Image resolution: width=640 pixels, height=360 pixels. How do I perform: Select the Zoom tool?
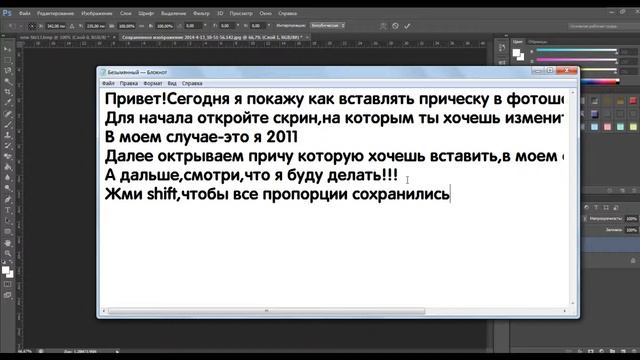8,253
